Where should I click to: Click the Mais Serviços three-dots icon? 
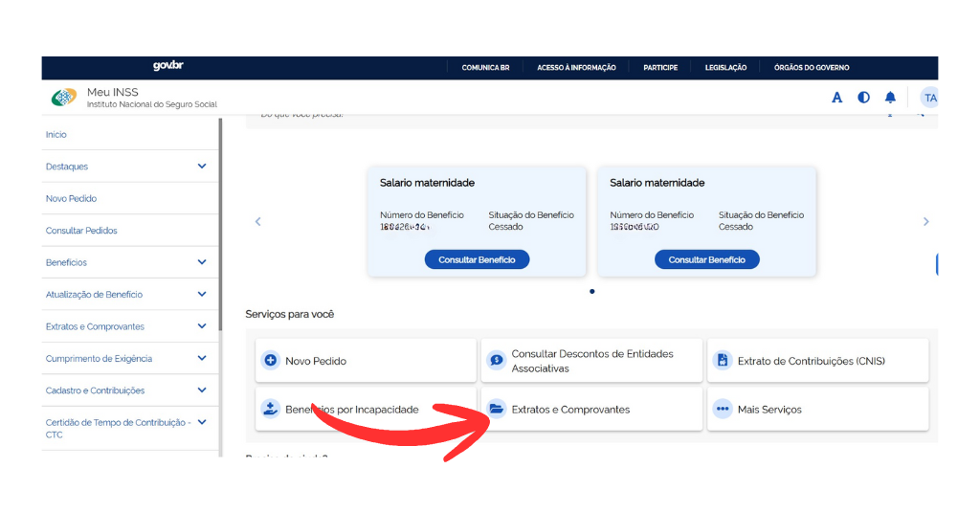coord(723,410)
